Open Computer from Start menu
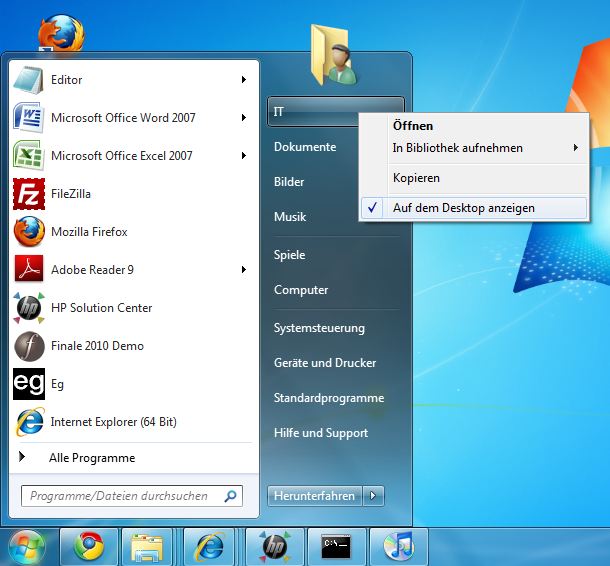 [x=301, y=290]
